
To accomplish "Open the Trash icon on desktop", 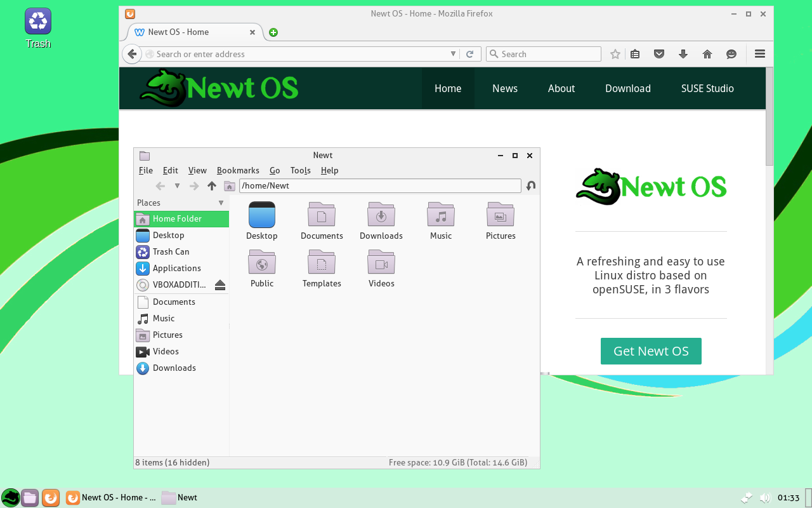I will point(38,22).
